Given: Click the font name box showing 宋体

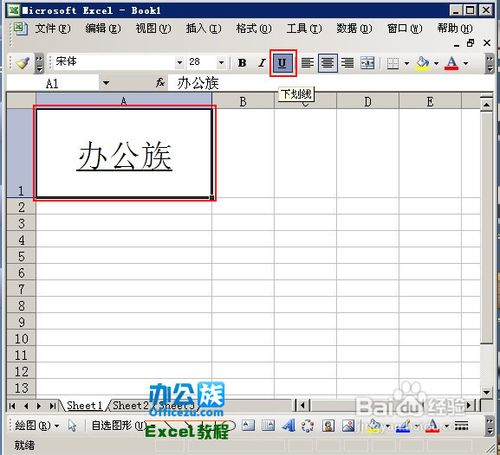Looking at the screenshot, I should (114, 62).
